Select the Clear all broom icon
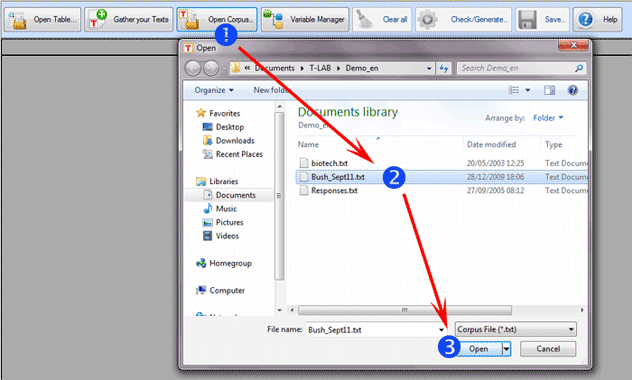The width and height of the screenshot is (632, 380). [365, 19]
